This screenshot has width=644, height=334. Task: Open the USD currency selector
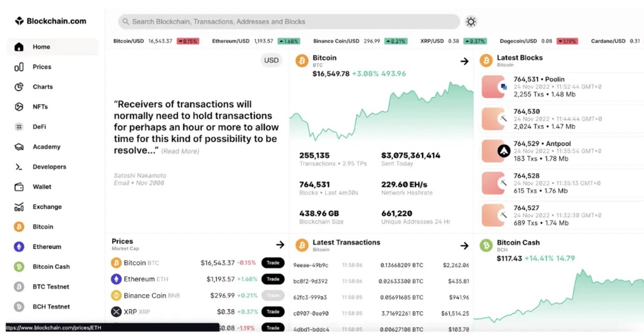[271, 60]
